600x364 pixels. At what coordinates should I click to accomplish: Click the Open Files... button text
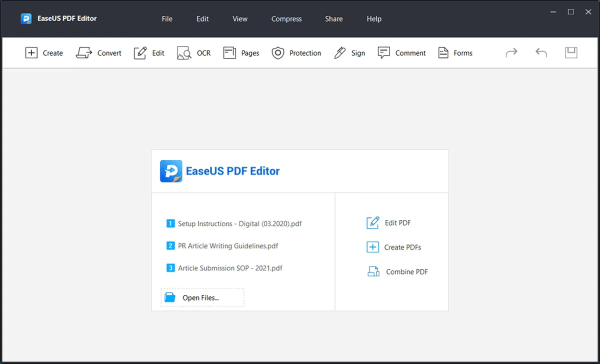(x=201, y=297)
